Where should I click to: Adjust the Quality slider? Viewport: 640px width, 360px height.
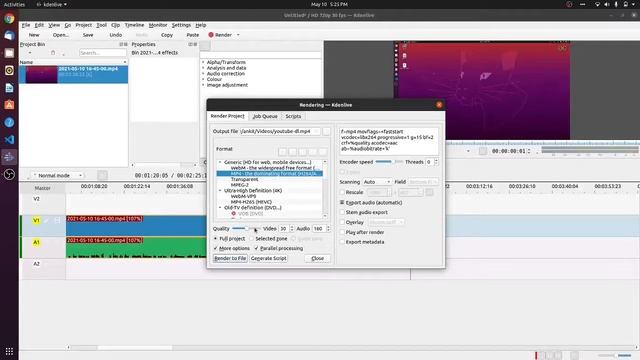[x=246, y=229]
